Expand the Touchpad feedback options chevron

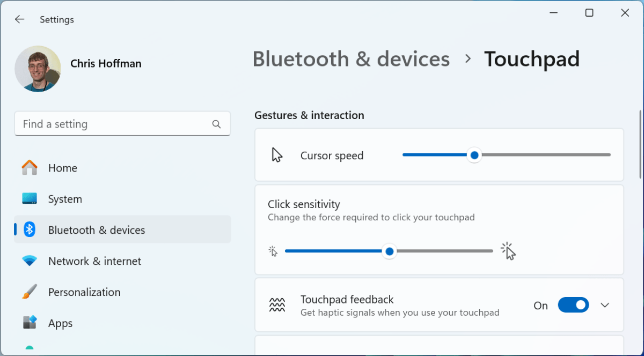(605, 305)
